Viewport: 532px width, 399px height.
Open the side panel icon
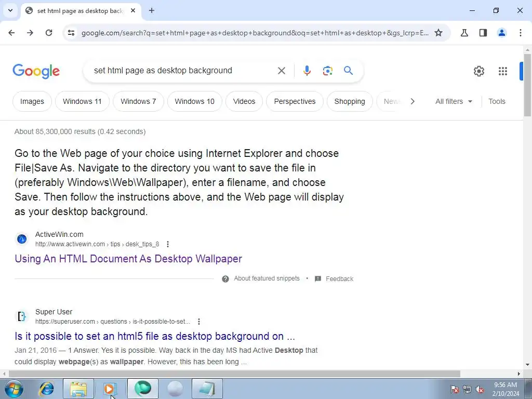[x=483, y=33]
